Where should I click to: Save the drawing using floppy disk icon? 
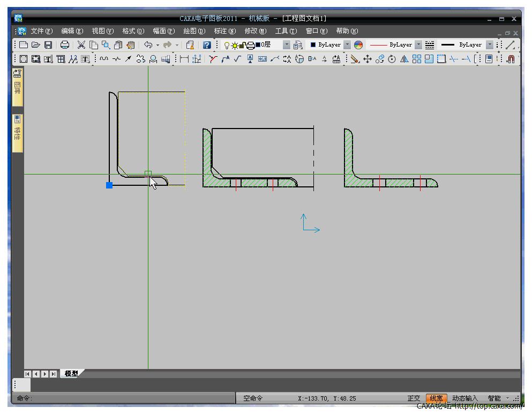[x=48, y=45]
